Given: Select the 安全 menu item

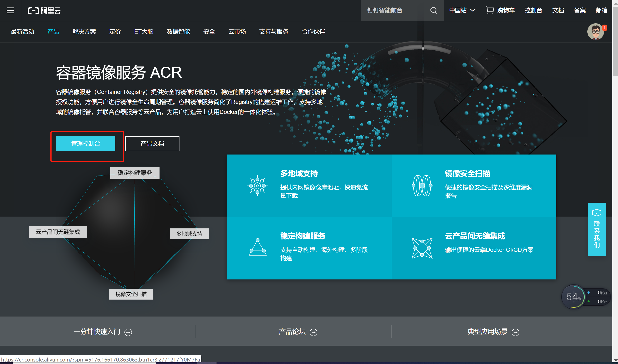Looking at the screenshot, I should click(x=209, y=32).
